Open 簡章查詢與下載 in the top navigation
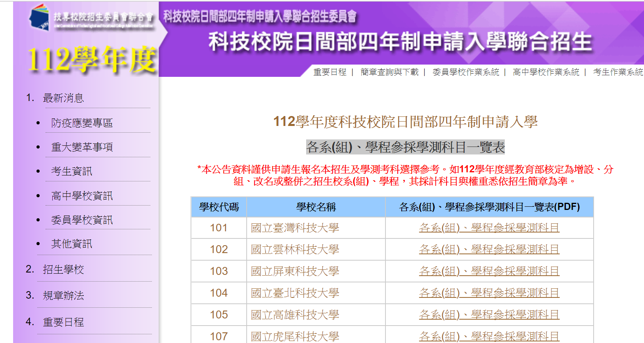The image size is (644, 343). (389, 72)
